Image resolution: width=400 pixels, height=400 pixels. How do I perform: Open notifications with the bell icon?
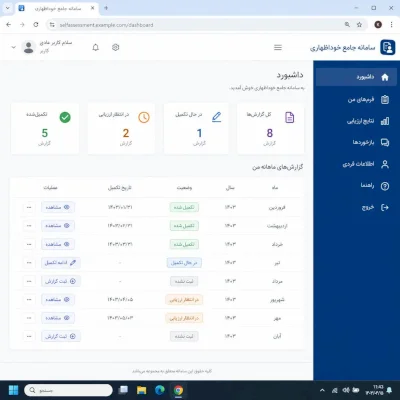(96, 47)
